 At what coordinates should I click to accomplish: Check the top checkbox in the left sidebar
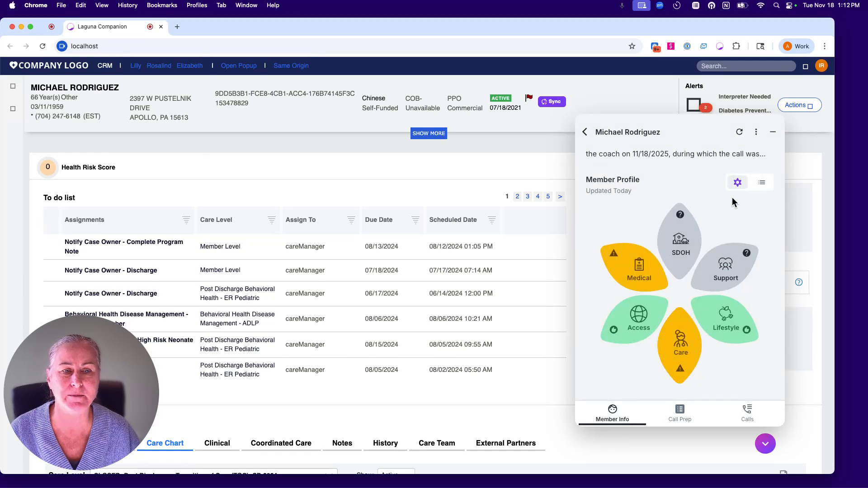click(x=13, y=86)
